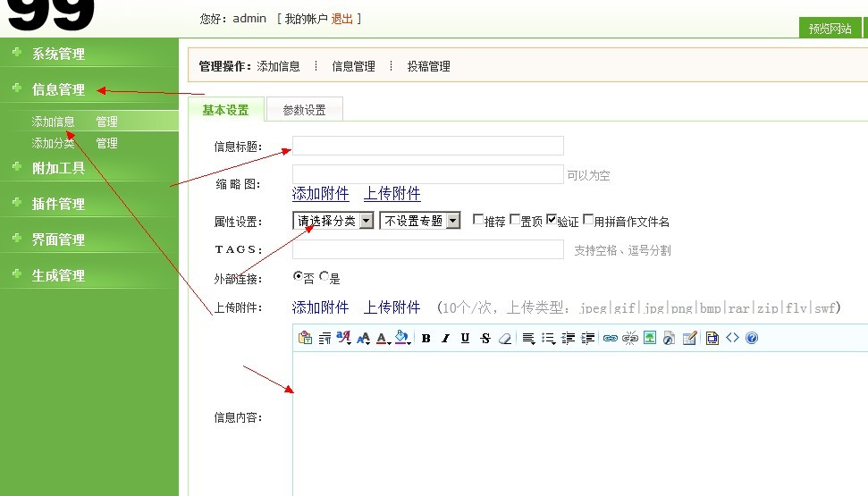Focus the TAGS input field
Screen dimensions: 868x496
[428, 249]
